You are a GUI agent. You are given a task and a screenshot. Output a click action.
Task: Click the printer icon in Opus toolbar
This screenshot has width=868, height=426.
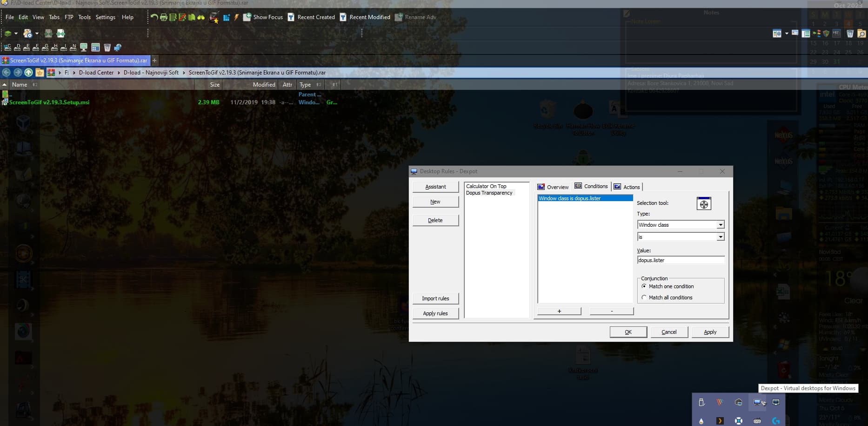(x=163, y=17)
